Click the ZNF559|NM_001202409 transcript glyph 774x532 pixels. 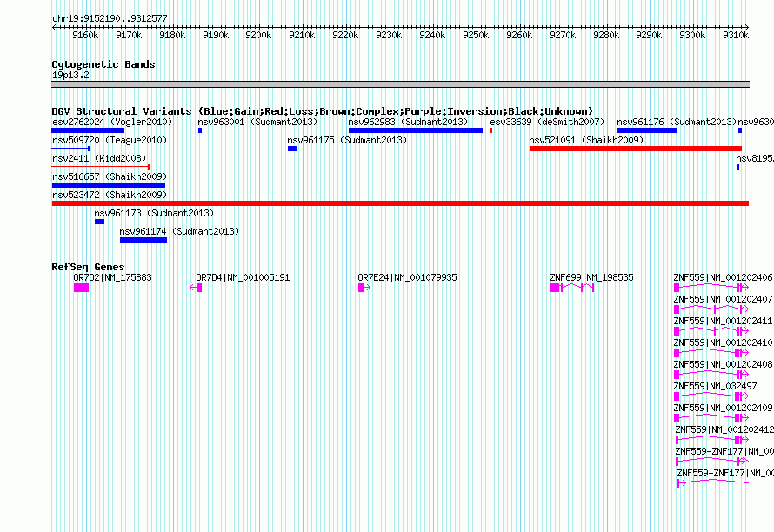click(711, 418)
